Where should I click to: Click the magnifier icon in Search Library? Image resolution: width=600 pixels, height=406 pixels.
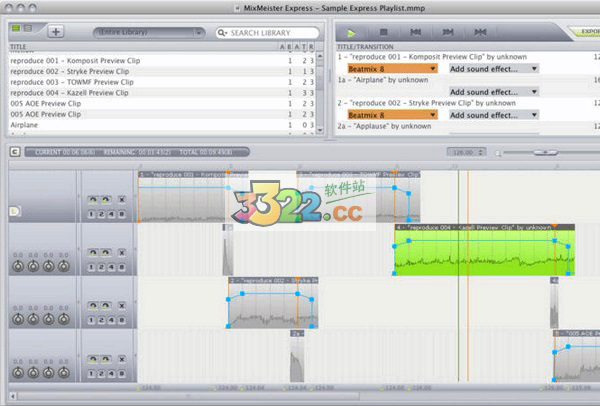222,33
